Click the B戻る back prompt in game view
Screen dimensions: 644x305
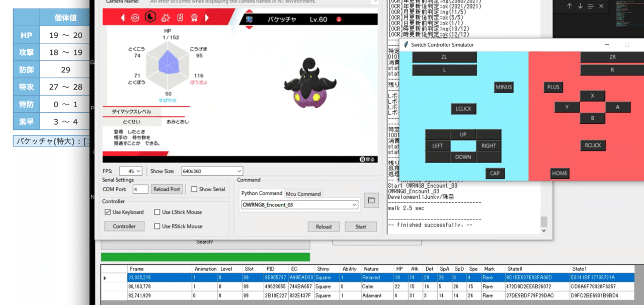[x=367, y=159]
